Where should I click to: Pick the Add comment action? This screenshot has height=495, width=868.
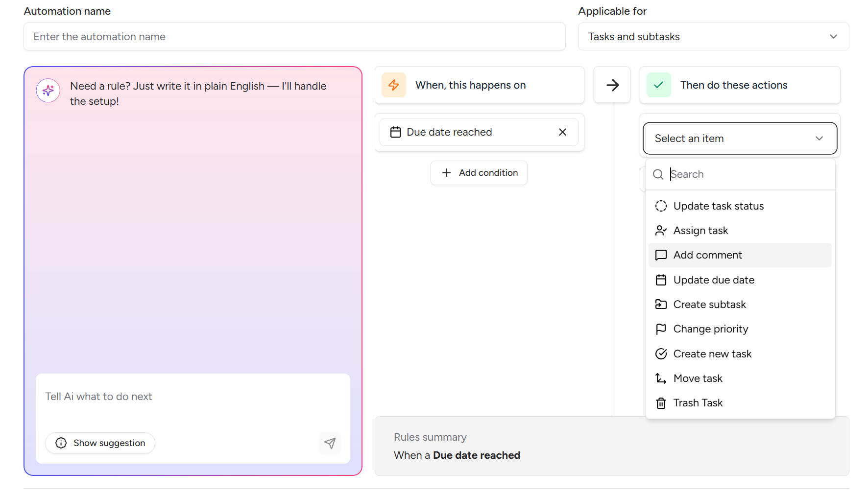tap(707, 255)
